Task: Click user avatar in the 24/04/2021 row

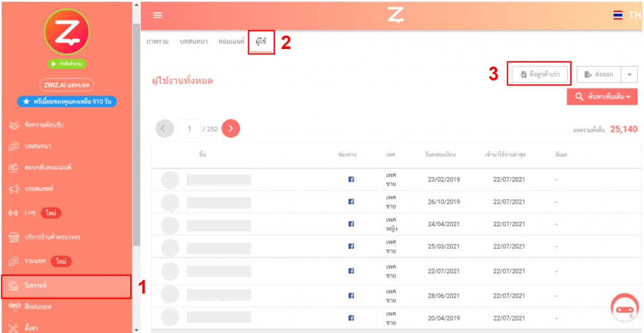Action: coord(170,225)
